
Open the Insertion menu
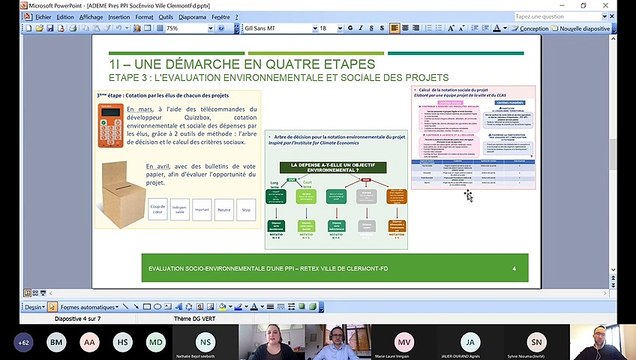coord(119,17)
